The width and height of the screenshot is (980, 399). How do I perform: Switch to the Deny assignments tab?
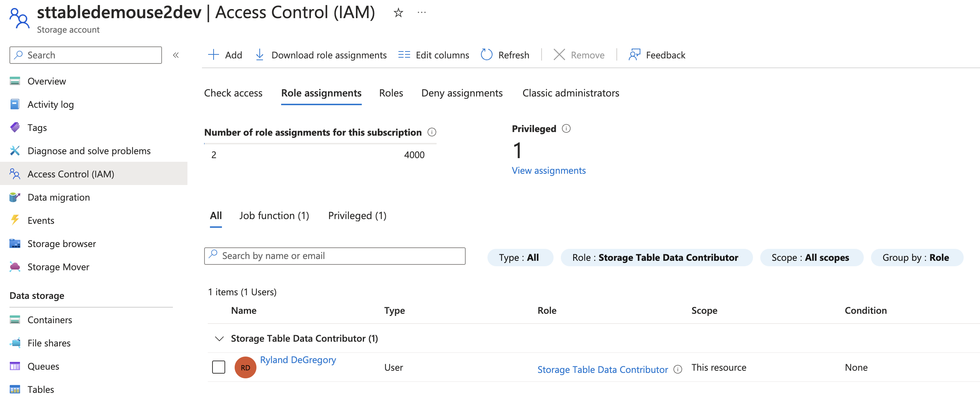click(461, 93)
